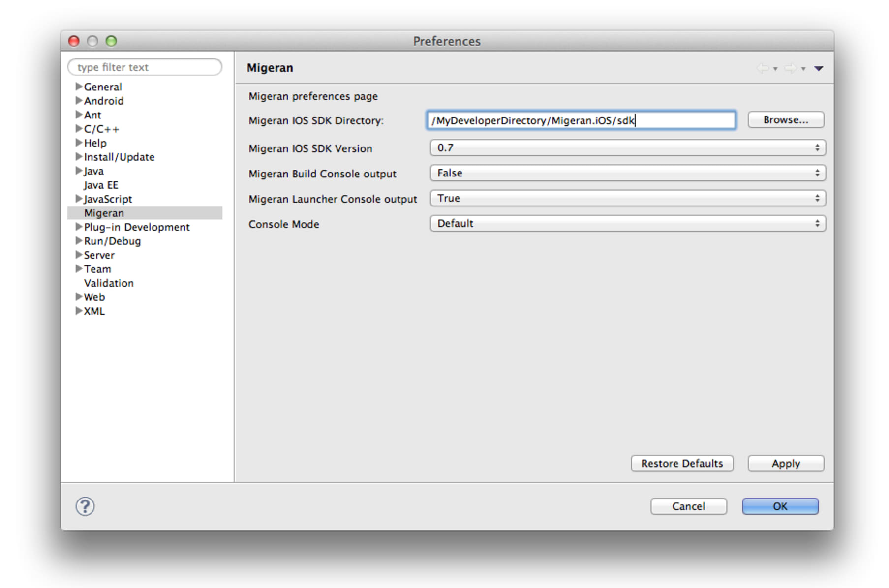Click the Cancel button
Image resolution: width=889 pixels, height=588 pixels.
click(688, 506)
